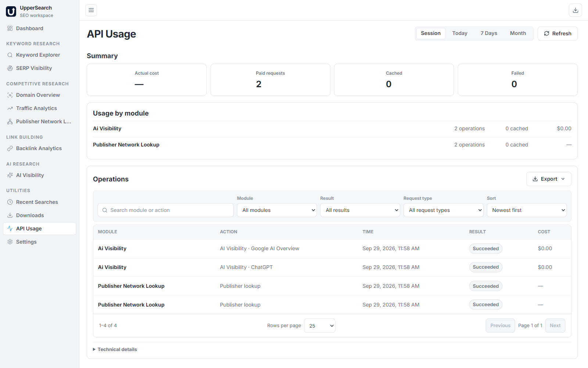
Task: Click the Downloads sidebar icon
Action: tap(10, 215)
